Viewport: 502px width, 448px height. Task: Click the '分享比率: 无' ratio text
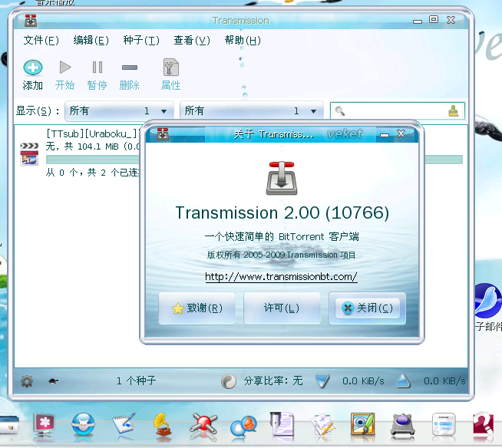(x=273, y=380)
